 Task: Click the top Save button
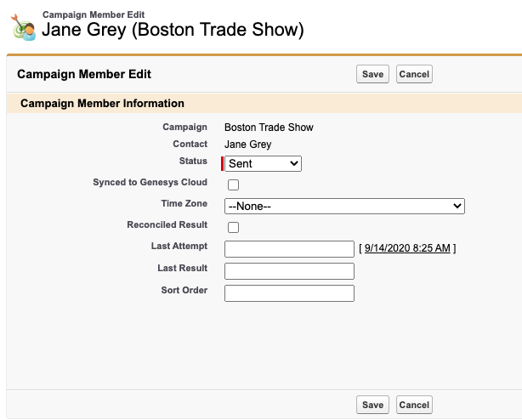372,74
